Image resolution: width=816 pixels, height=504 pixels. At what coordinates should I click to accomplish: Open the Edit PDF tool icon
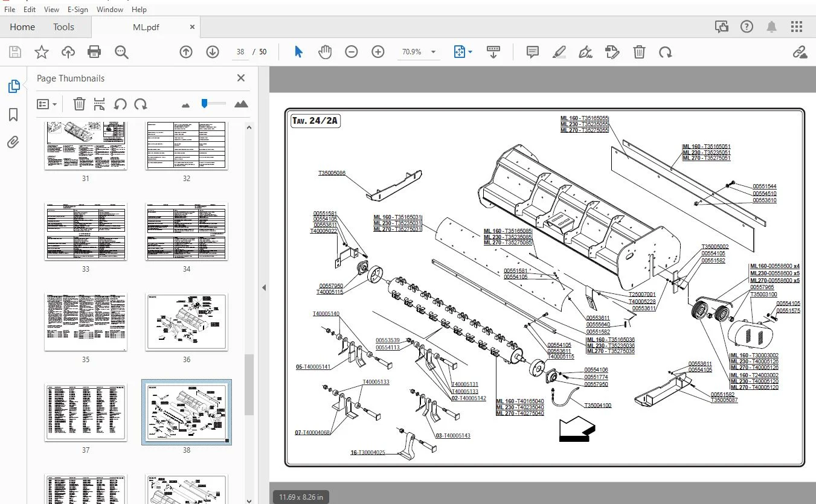[612, 52]
